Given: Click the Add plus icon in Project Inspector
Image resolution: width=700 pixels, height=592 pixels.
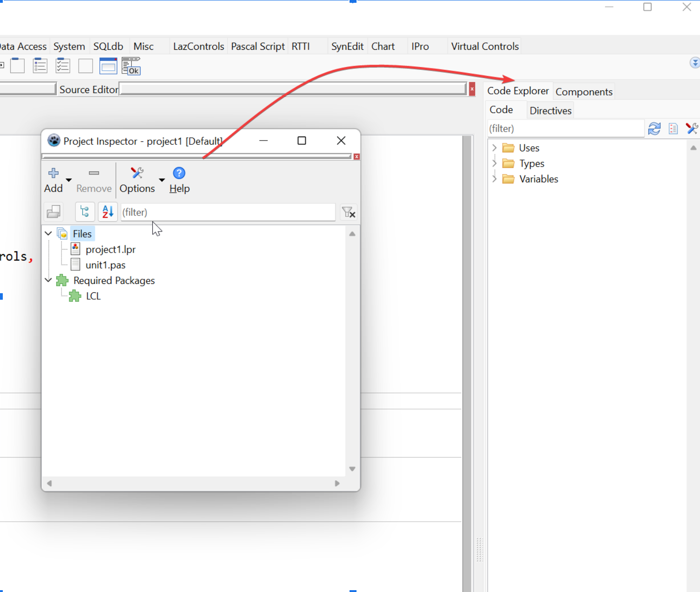Looking at the screenshot, I should point(54,173).
